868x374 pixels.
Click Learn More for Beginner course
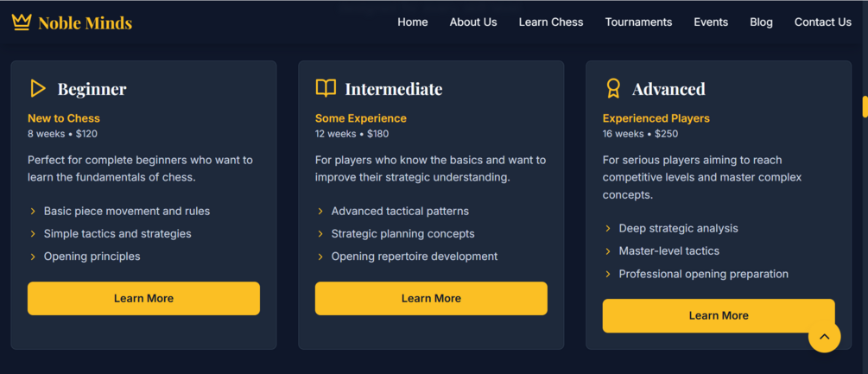pyautogui.click(x=143, y=298)
